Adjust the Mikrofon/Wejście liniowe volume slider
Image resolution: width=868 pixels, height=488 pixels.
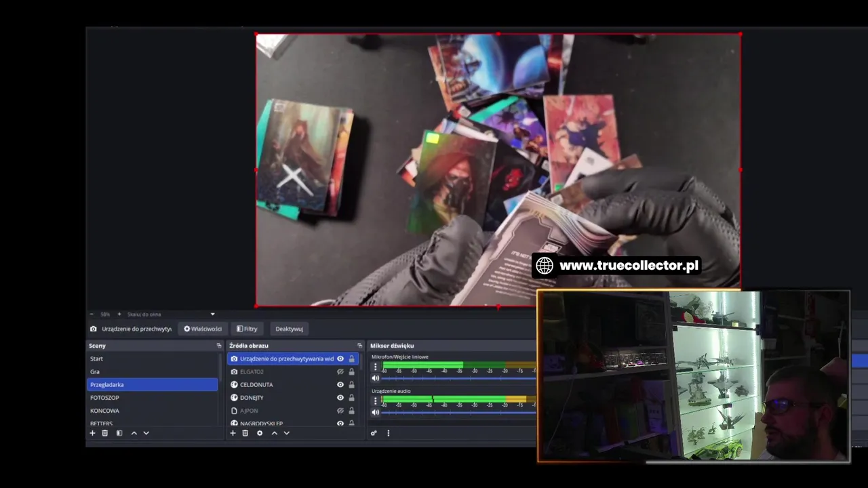[x=459, y=378]
